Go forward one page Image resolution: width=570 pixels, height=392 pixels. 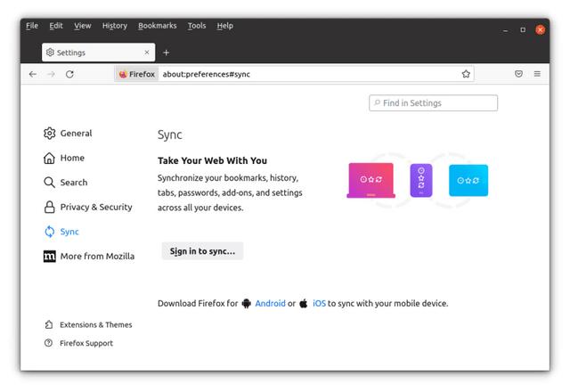point(52,74)
